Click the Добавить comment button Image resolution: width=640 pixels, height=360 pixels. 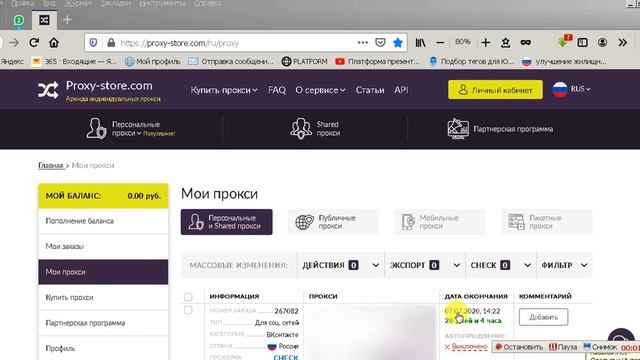[543, 317]
